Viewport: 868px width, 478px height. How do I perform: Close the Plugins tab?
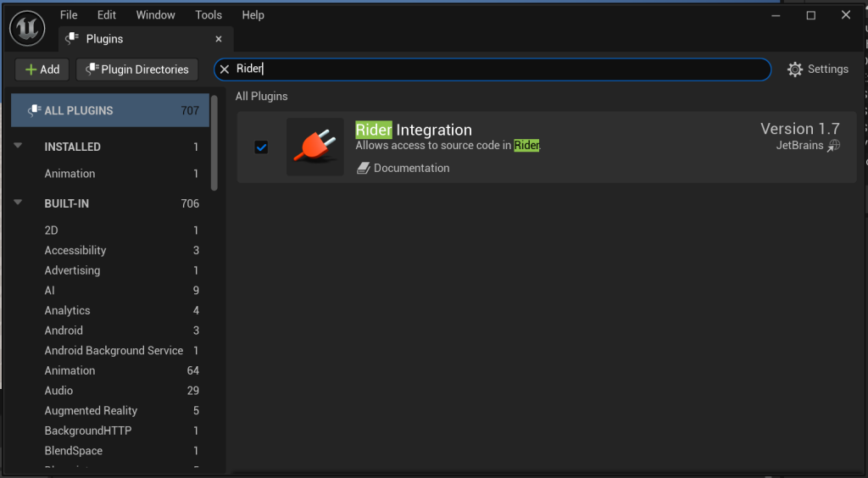click(x=219, y=39)
